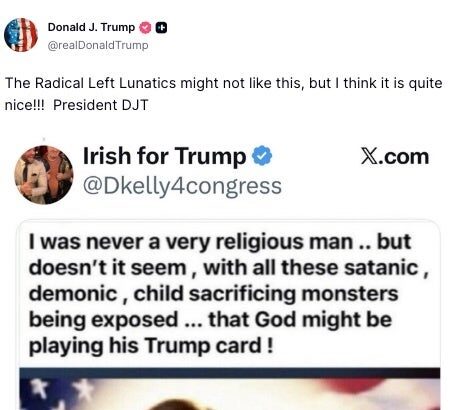Click Donald J. Trump's flag profile avatar
Screen dimensions: 449x410
click(21, 35)
